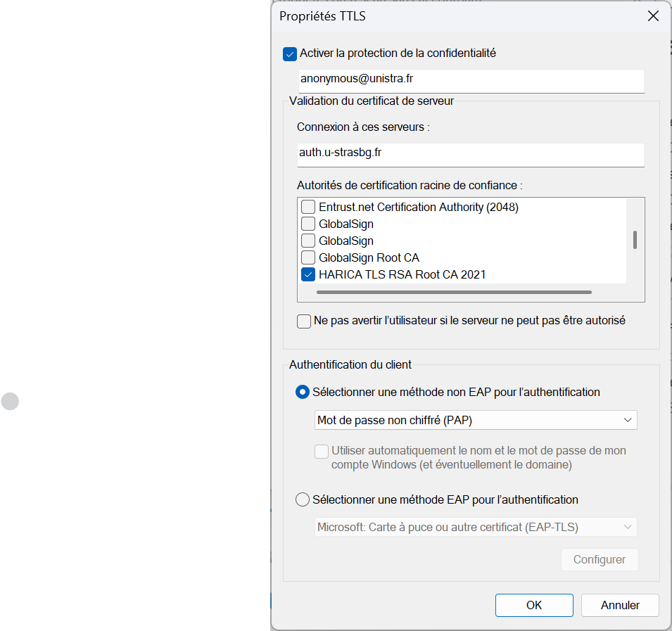Viewport: 672px width, 631px height.
Task: Enable GlobalSign Root CA certificate
Action: (308, 258)
